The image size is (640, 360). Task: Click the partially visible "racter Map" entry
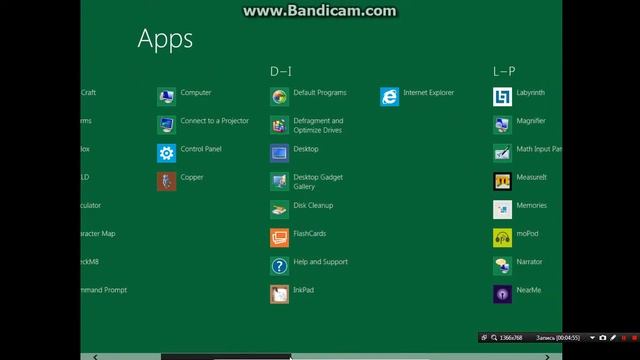click(x=98, y=233)
